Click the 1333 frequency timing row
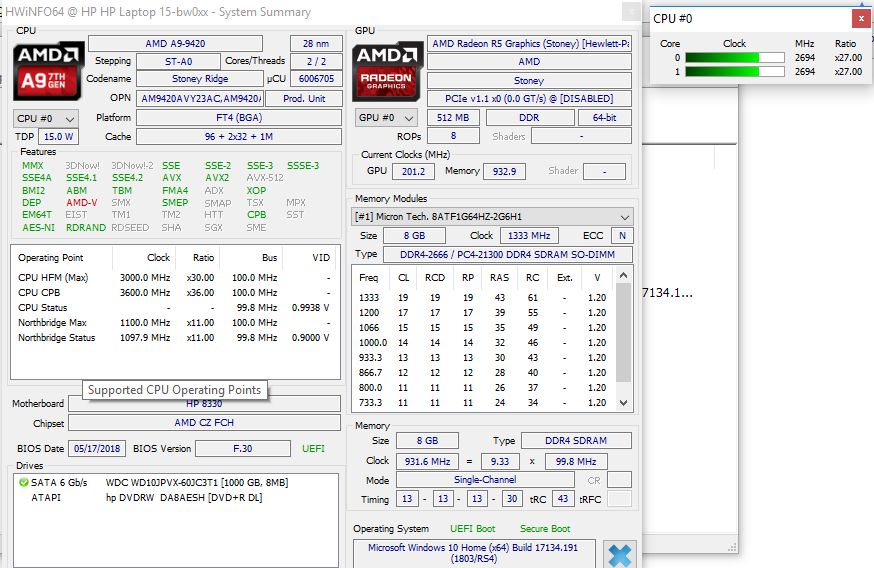The height and width of the screenshot is (568, 874). [x=483, y=298]
